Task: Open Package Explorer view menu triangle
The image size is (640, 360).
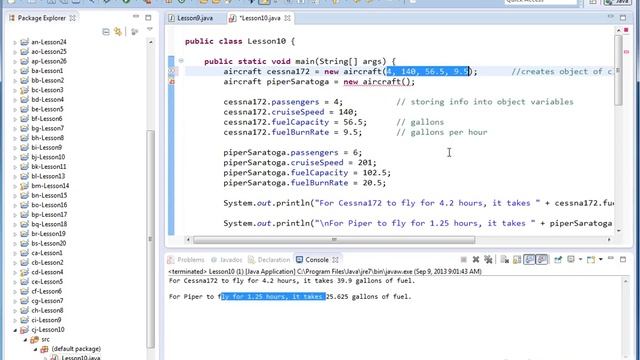Action: (149, 29)
